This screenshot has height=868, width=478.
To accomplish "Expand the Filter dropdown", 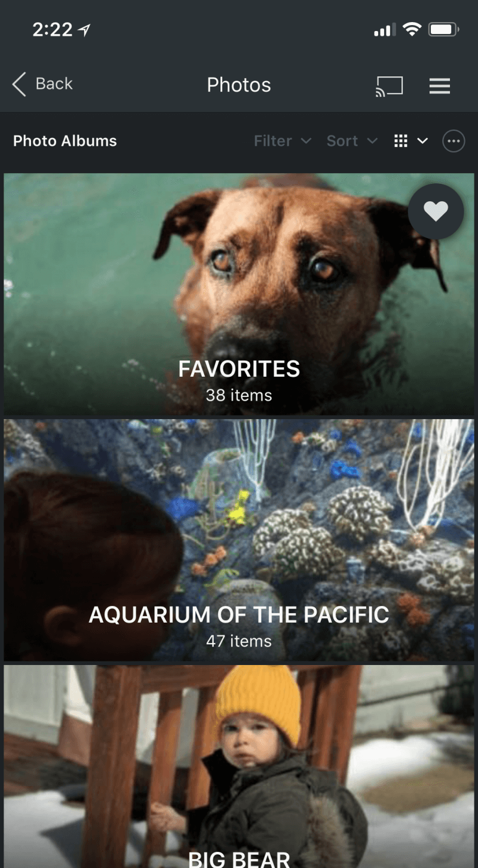I will [282, 141].
